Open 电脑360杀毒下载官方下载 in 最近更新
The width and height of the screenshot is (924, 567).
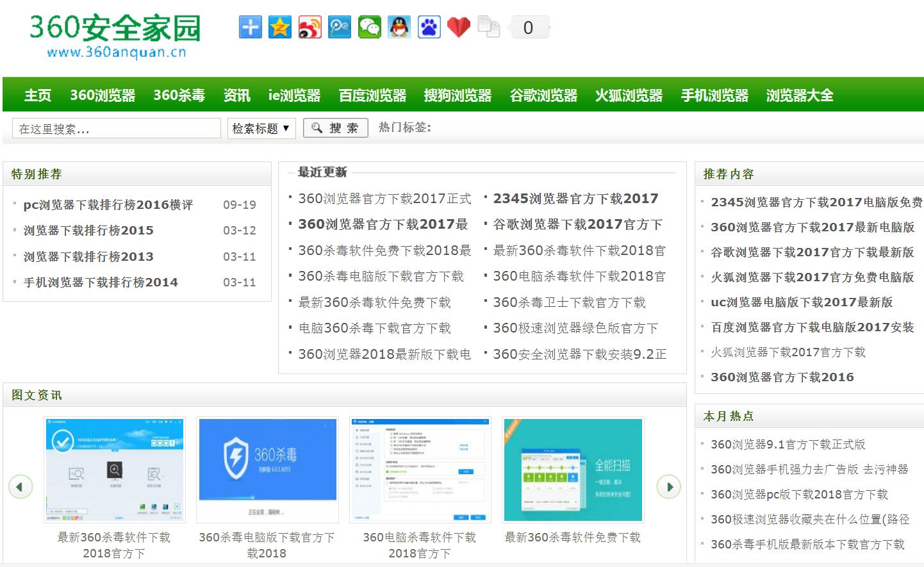tap(374, 328)
